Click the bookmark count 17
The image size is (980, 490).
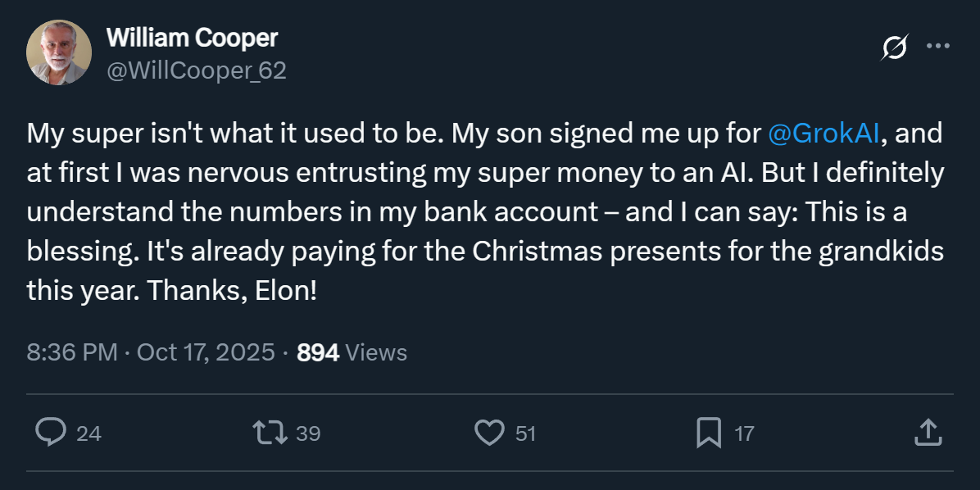tap(744, 433)
